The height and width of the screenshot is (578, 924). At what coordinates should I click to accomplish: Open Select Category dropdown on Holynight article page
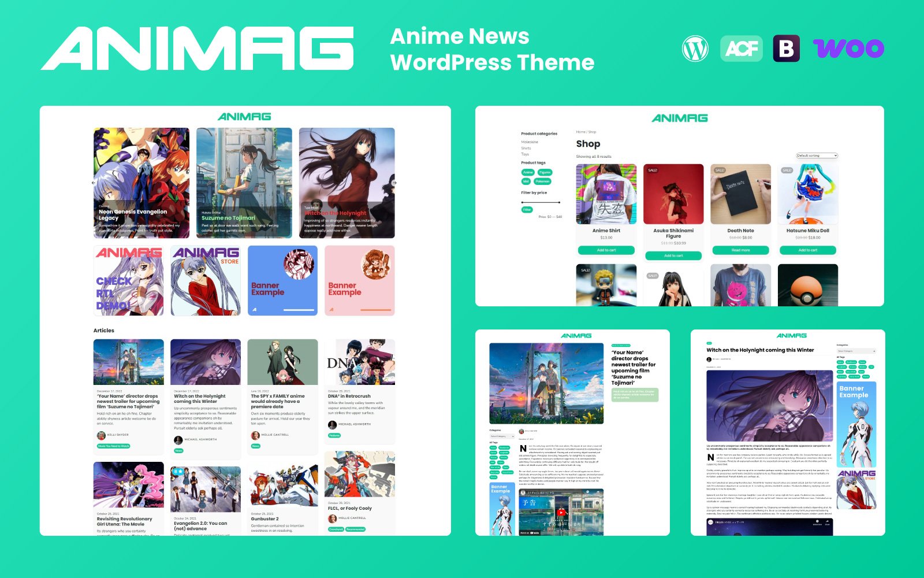[856, 351]
